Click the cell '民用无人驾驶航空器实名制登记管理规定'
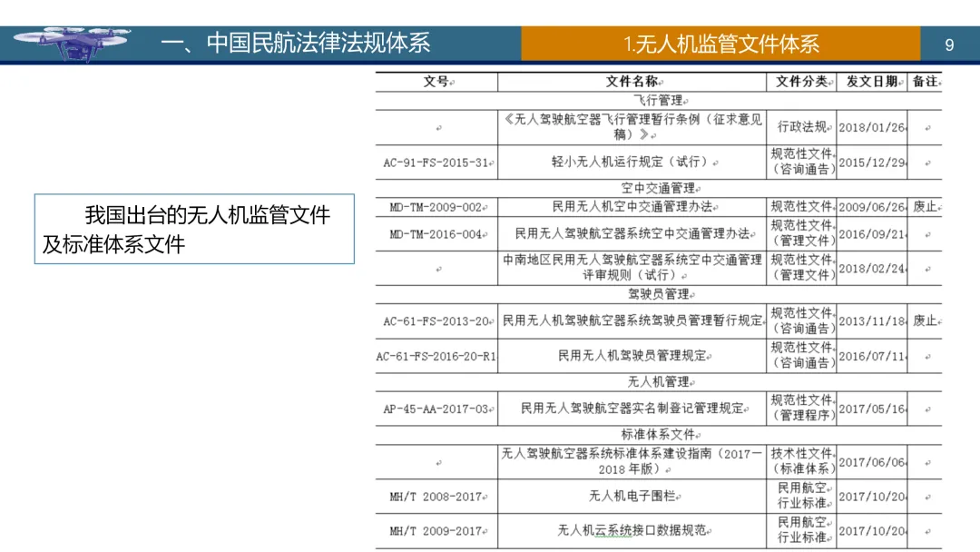980x552 pixels. pos(632,409)
